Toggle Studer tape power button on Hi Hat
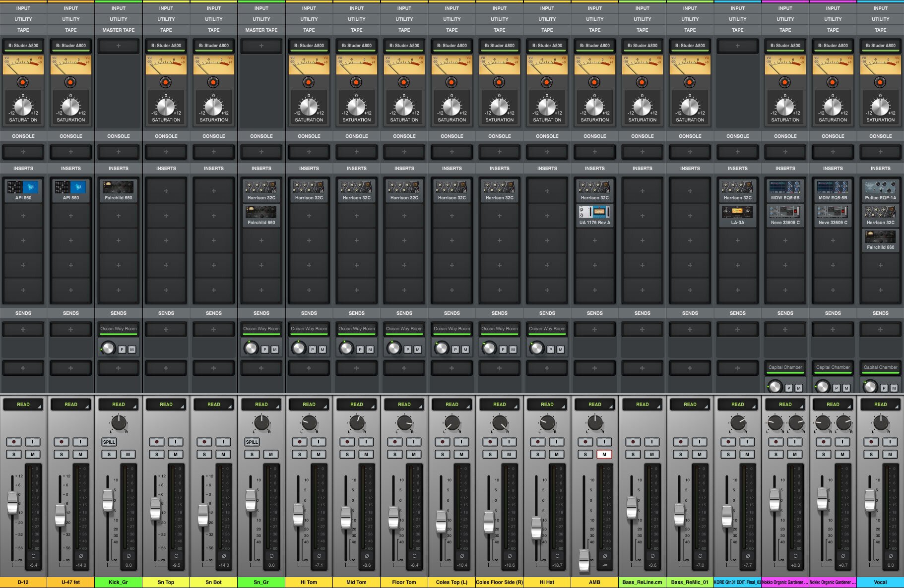Screen dimensions: 904x588 pos(547,82)
